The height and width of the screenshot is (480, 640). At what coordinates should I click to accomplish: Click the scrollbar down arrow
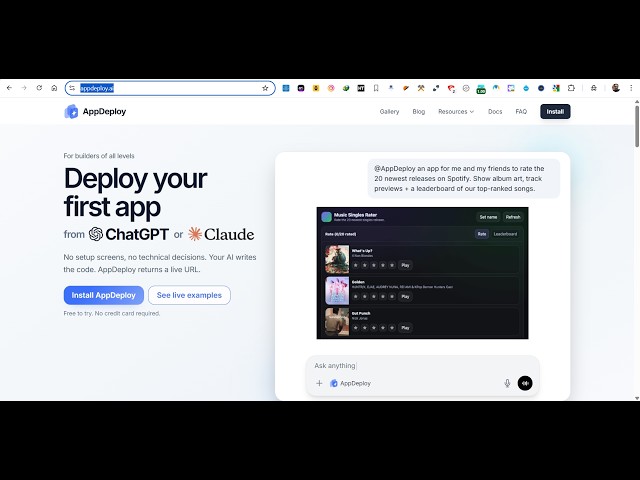(x=637, y=398)
